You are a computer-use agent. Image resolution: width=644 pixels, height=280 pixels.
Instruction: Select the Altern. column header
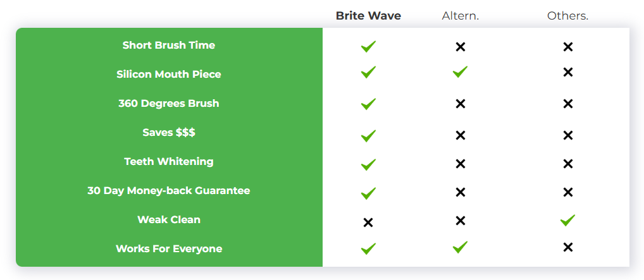pos(461,16)
